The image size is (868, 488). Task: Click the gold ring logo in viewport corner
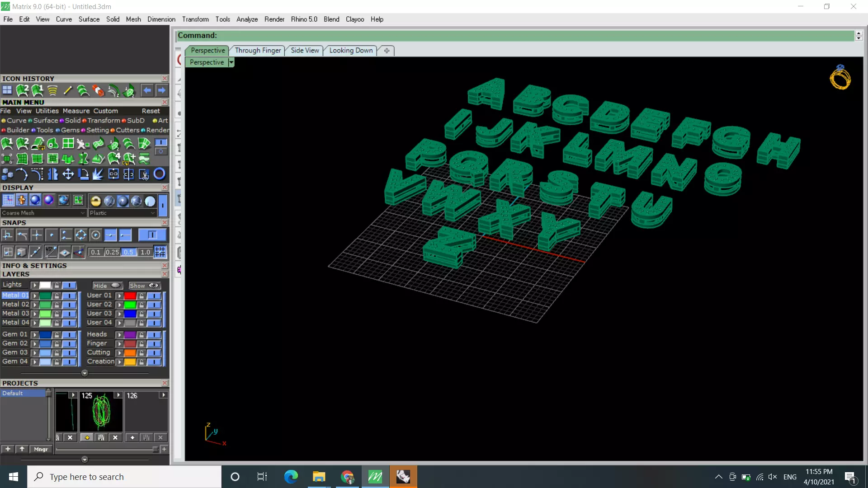(x=840, y=77)
